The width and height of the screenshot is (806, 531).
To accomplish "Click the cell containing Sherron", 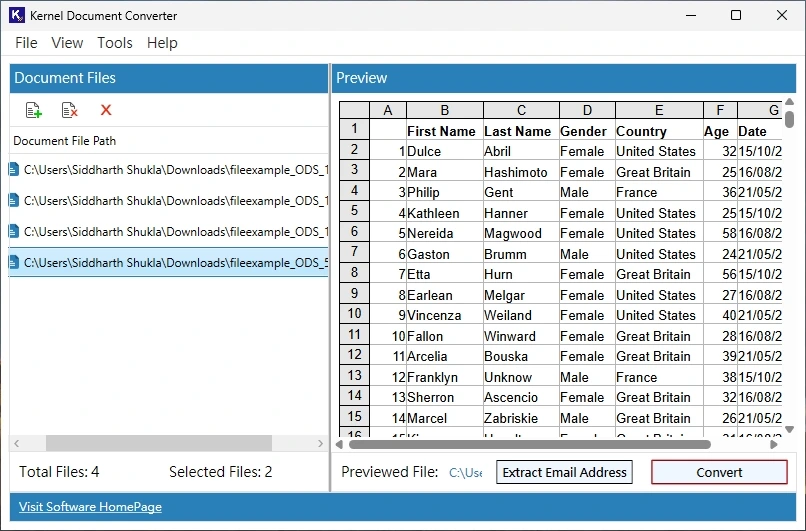I will [445, 397].
